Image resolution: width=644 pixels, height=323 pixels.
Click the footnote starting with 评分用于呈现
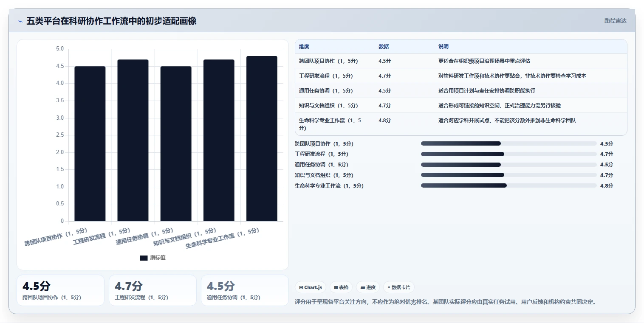(446, 302)
